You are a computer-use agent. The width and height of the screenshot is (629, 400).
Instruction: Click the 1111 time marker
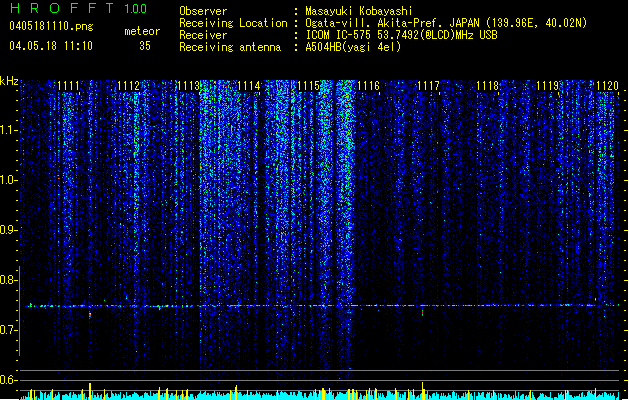coord(68,86)
